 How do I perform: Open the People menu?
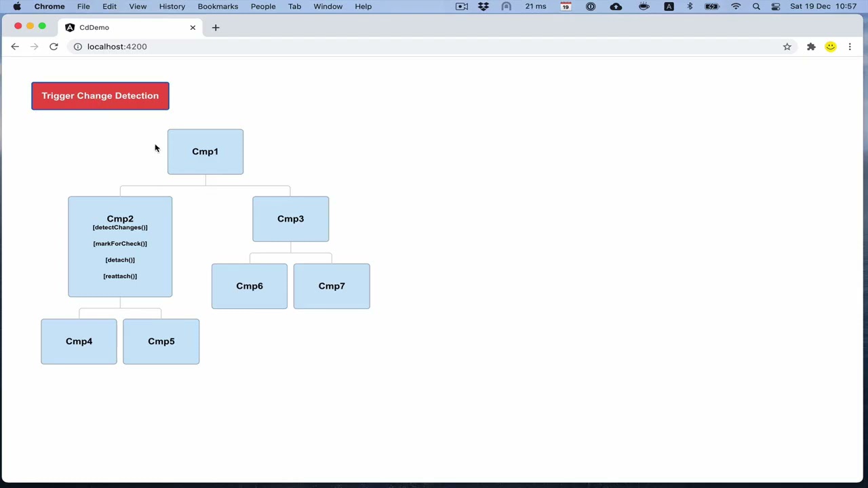click(263, 7)
